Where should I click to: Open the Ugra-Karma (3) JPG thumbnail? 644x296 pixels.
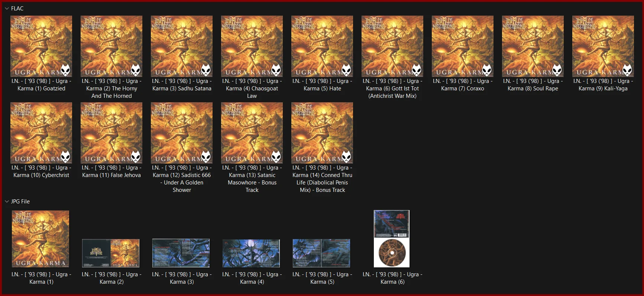tap(181, 253)
